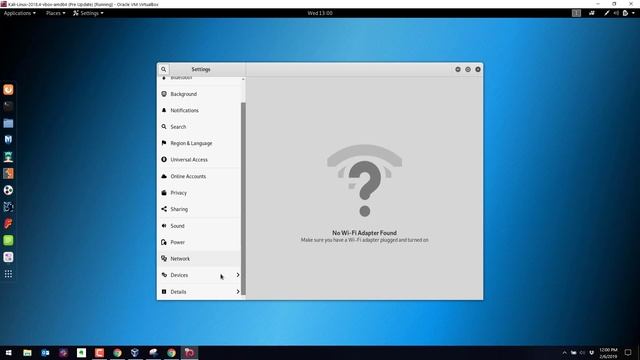Click the Details icon in sidebar
This screenshot has height=360, width=640.
pyautogui.click(x=164, y=292)
